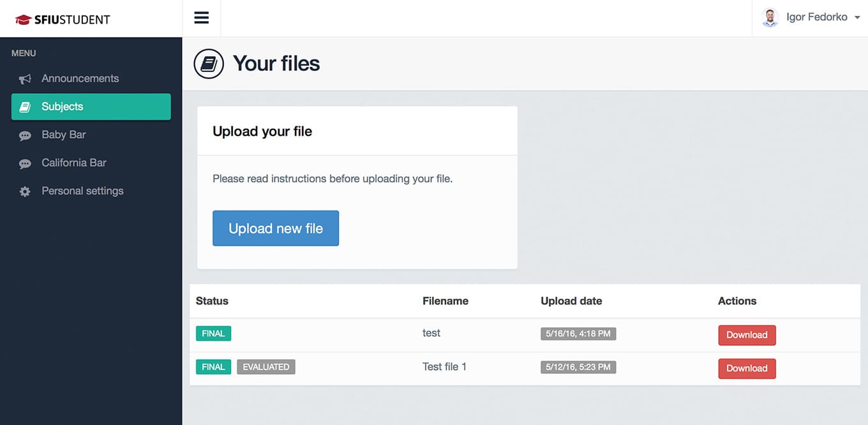Click the Filename column header
Viewport: 868px width, 425px height.
pyautogui.click(x=445, y=301)
